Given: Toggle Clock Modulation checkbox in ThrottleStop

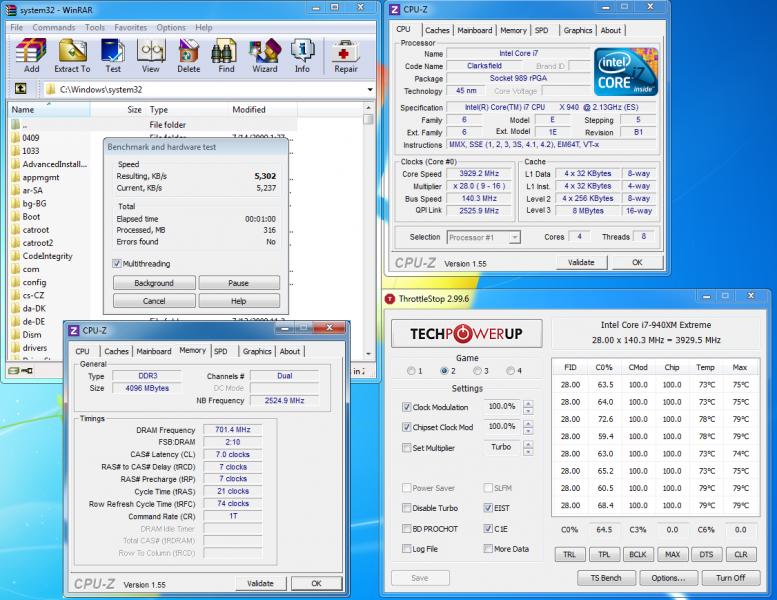Looking at the screenshot, I should click(406, 407).
